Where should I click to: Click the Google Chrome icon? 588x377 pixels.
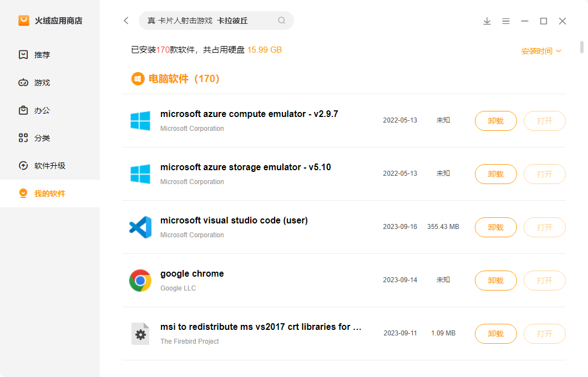[x=140, y=281]
